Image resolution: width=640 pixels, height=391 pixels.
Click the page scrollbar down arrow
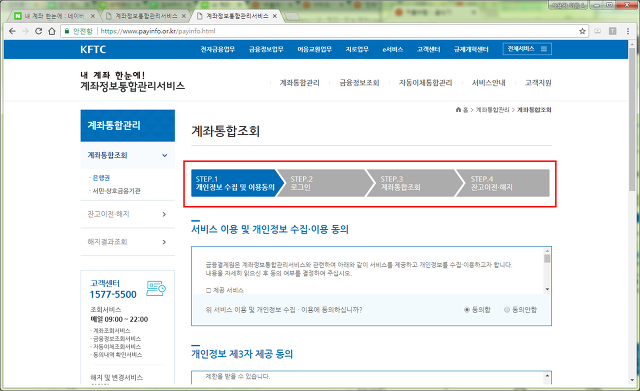pyautogui.click(x=633, y=380)
